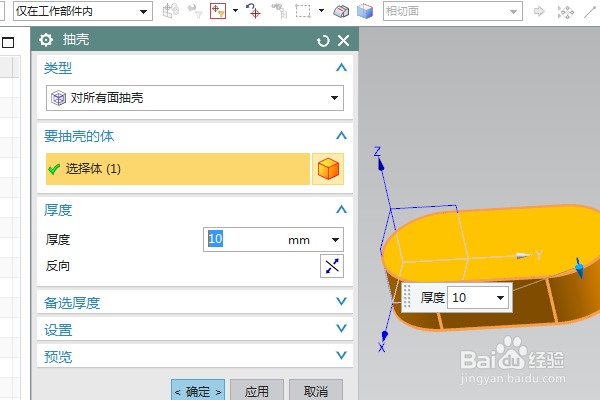The image size is (600, 400).
Task: Collapse the 厚度 section
Action: (341, 210)
